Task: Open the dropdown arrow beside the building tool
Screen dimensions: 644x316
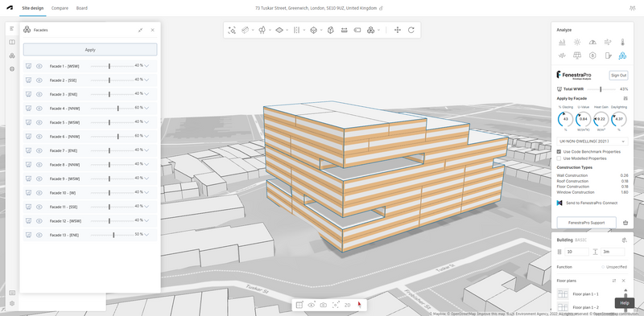Action: tap(253, 30)
